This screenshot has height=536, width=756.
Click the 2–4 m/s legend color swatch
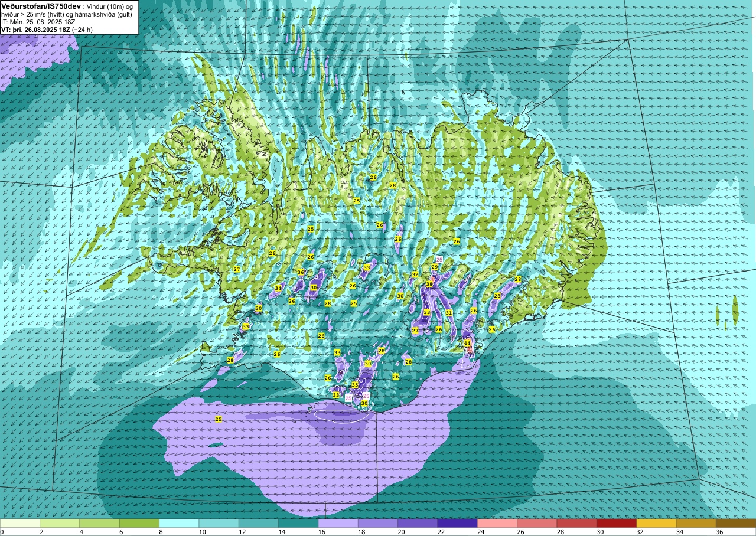pos(60,523)
